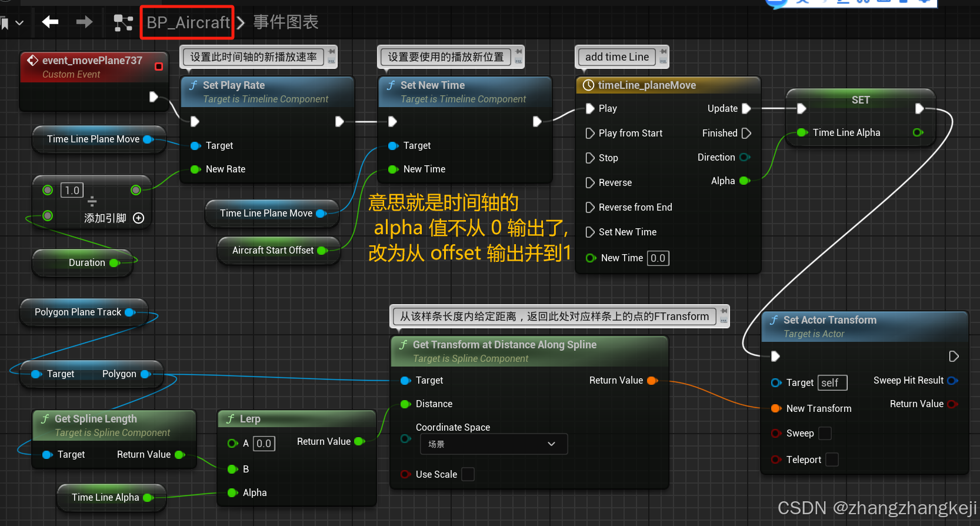
Task: Toggle the Sweep checkbox
Action: click(825, 433)
